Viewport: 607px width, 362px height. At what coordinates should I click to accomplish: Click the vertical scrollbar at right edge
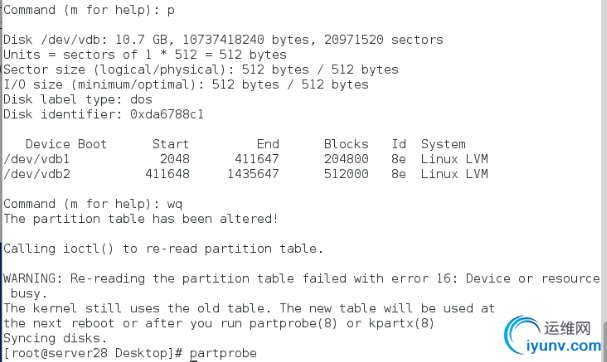[604, 339]
